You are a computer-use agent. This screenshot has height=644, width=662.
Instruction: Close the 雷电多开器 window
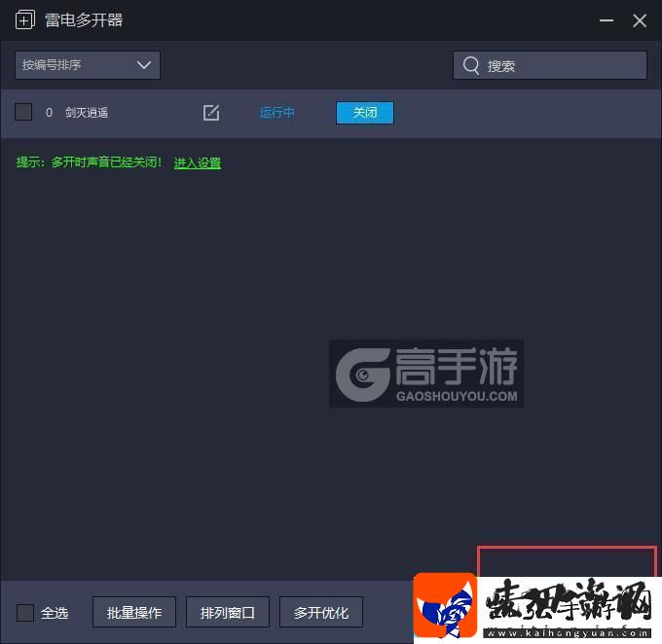(640, 20)
